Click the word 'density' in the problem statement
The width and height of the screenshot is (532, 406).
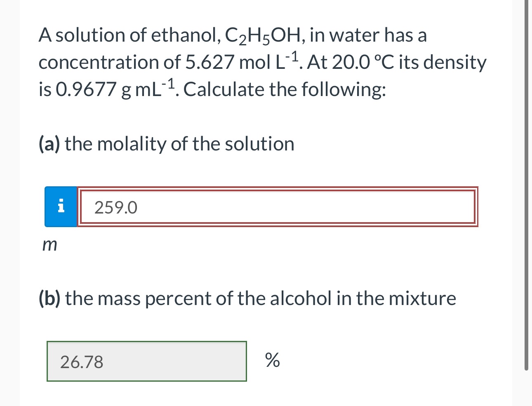455,62
